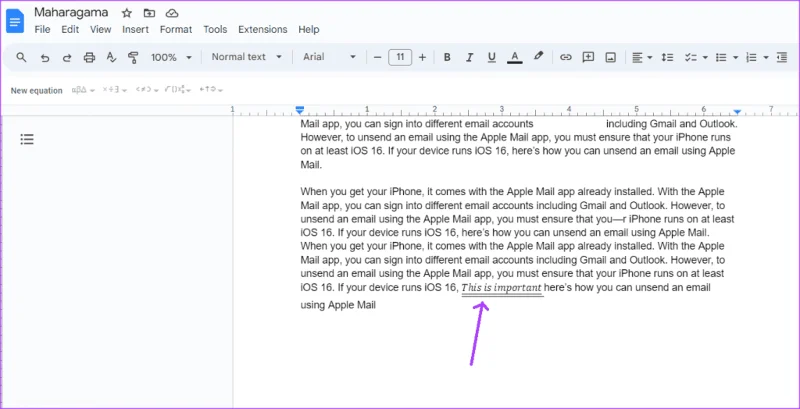Rename the Maharagama document title
This screenshot has height=409, width=800.
click(x=71, y=12)
